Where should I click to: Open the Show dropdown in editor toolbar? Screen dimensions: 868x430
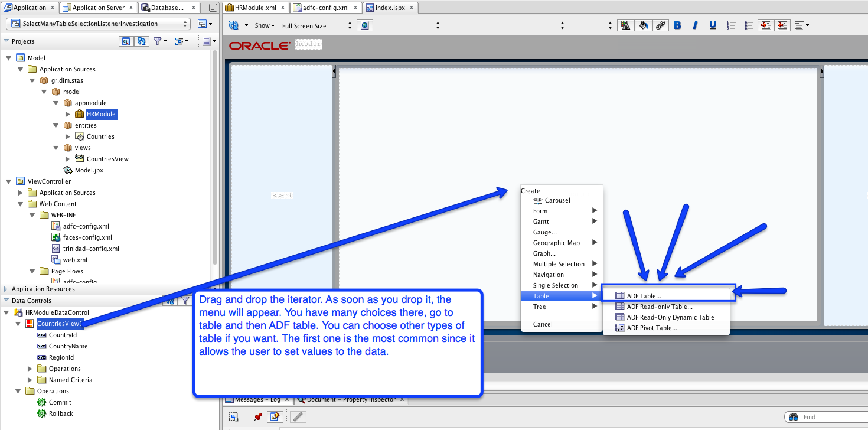265,25
